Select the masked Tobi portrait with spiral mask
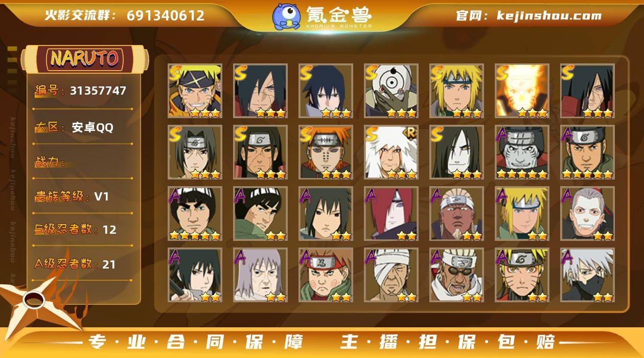The image size is (644, 358). 391,91
